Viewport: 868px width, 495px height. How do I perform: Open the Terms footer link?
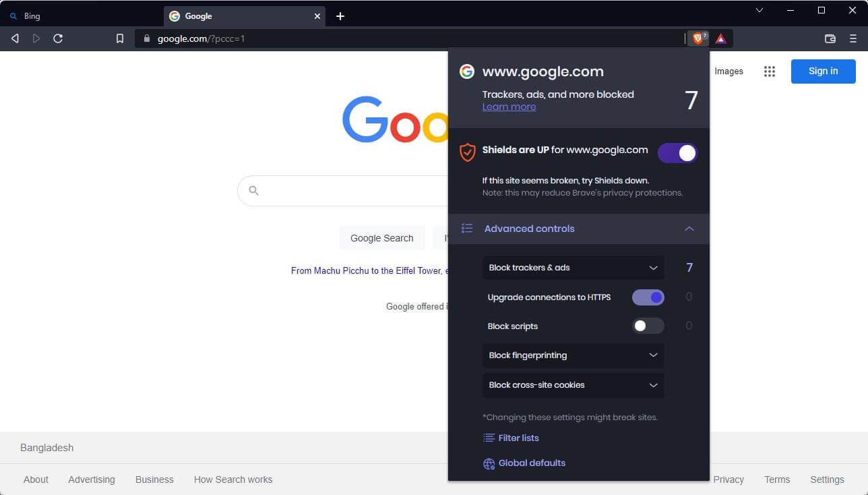click(777, 479)
